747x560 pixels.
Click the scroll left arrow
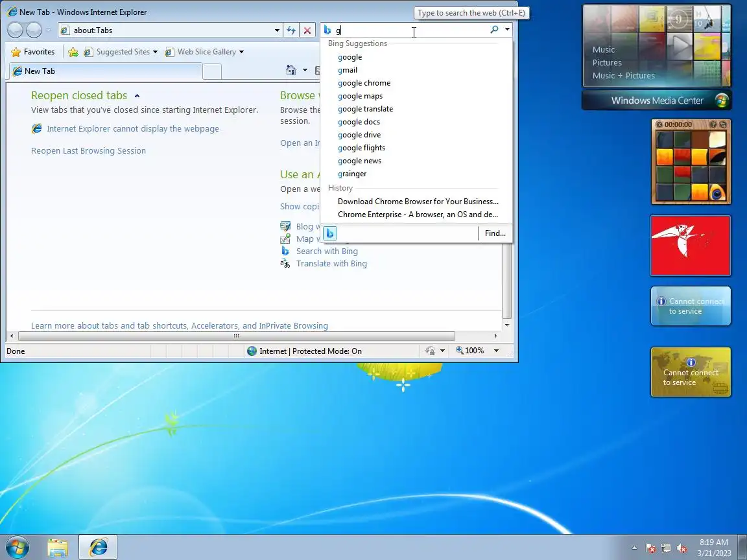[12, 336]
